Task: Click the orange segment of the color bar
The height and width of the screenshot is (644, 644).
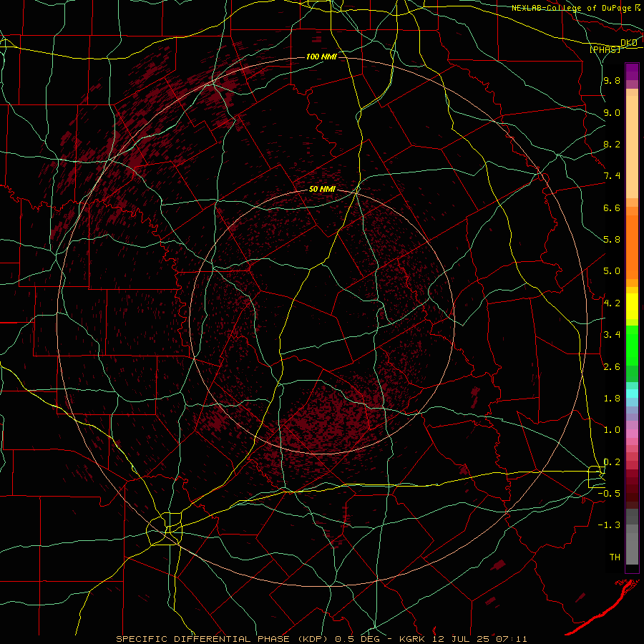Action: 632,248
